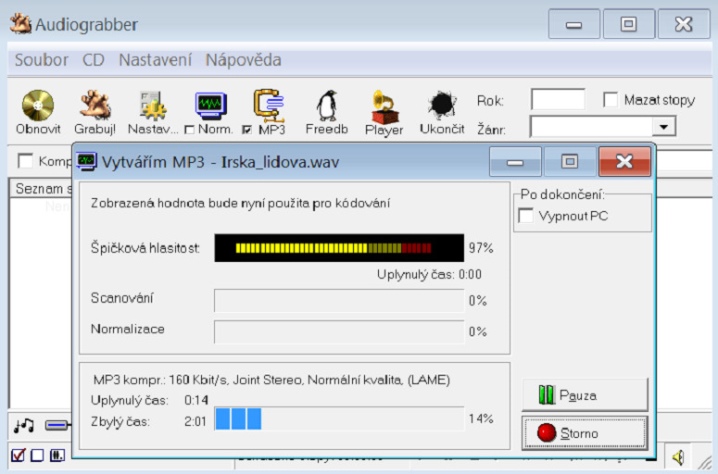
Task: Click the main window resize grip
Action: pyautogui.click(x=704, y=463)
